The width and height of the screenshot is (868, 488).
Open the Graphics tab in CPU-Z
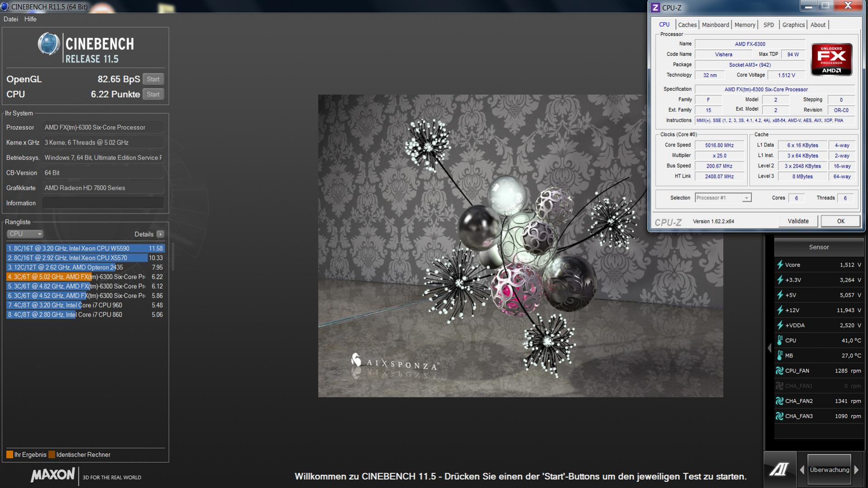coord(793,25)
